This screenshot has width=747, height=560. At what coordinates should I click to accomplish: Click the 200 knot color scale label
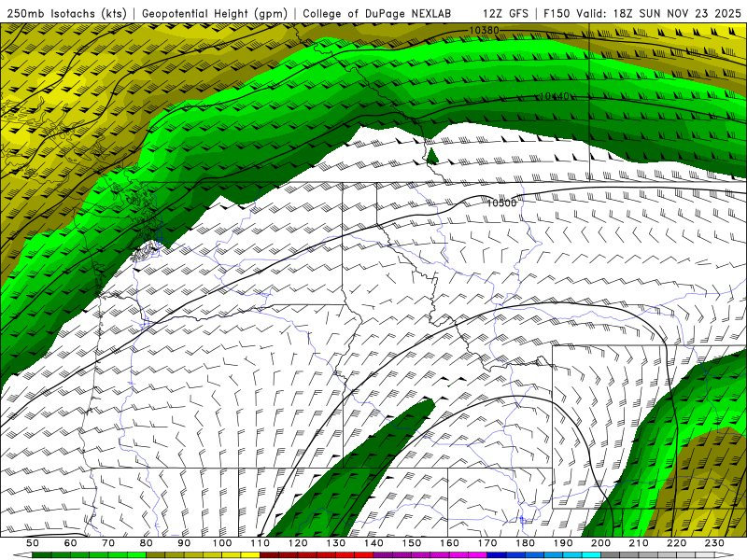[x=600, y=543]
